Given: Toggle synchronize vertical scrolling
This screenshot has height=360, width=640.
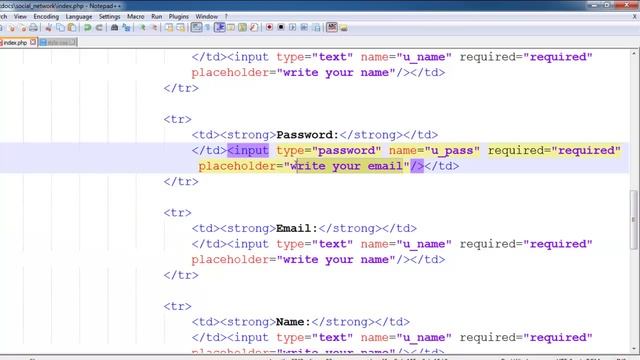Looking at the screenshot, I should pyautogui.click(x=169, y=28).
